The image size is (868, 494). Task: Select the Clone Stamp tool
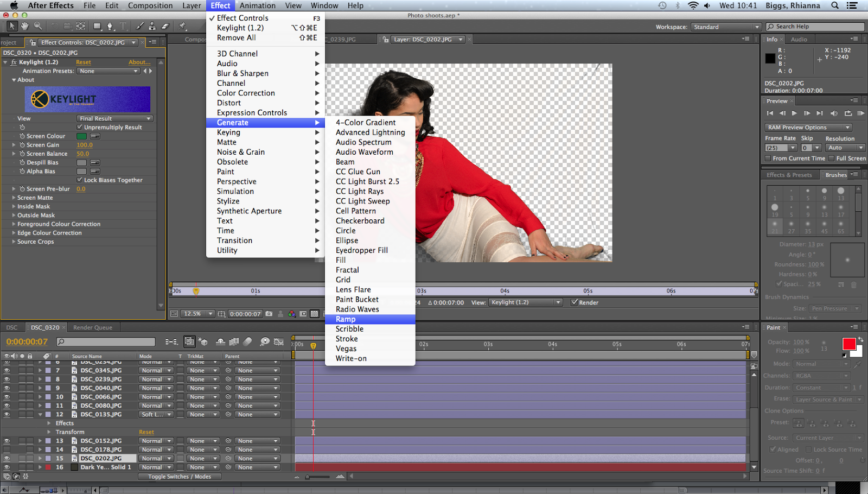(152, 26)
